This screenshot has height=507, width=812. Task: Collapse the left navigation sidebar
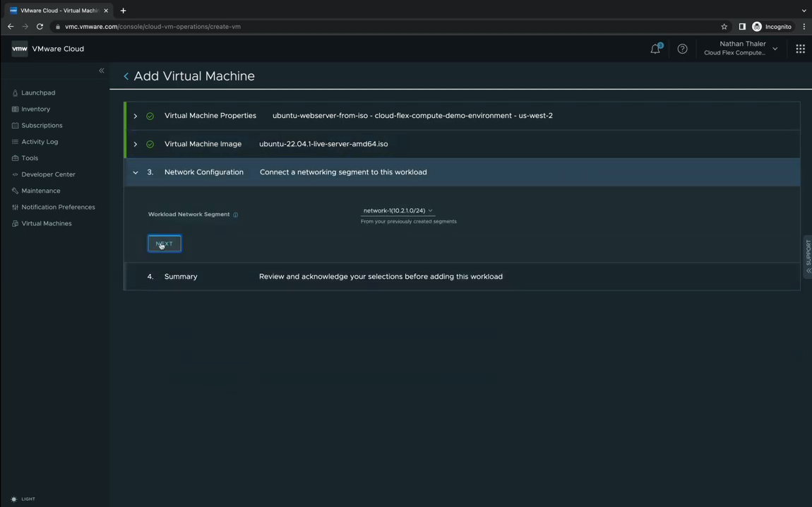point(102,71)
